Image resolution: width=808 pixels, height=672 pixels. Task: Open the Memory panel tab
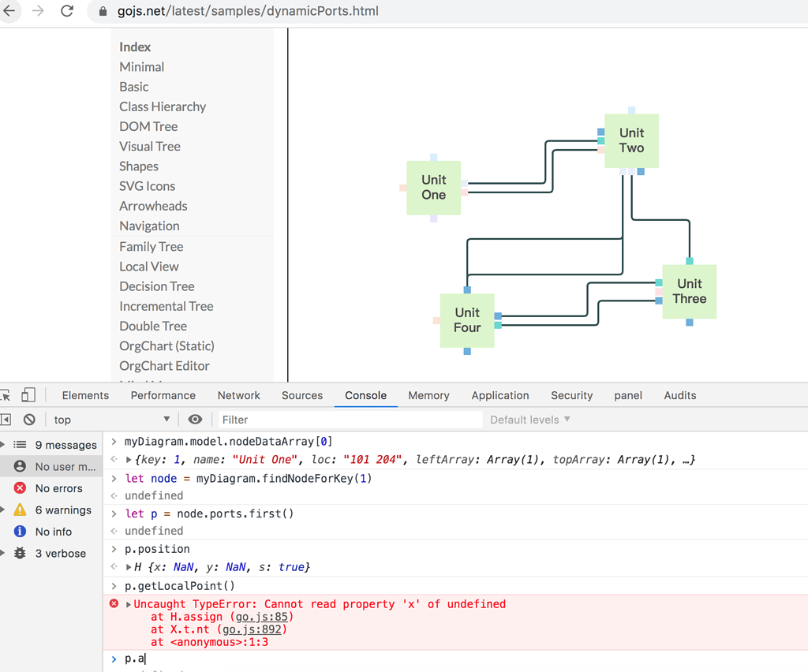(x=428, y=395)
